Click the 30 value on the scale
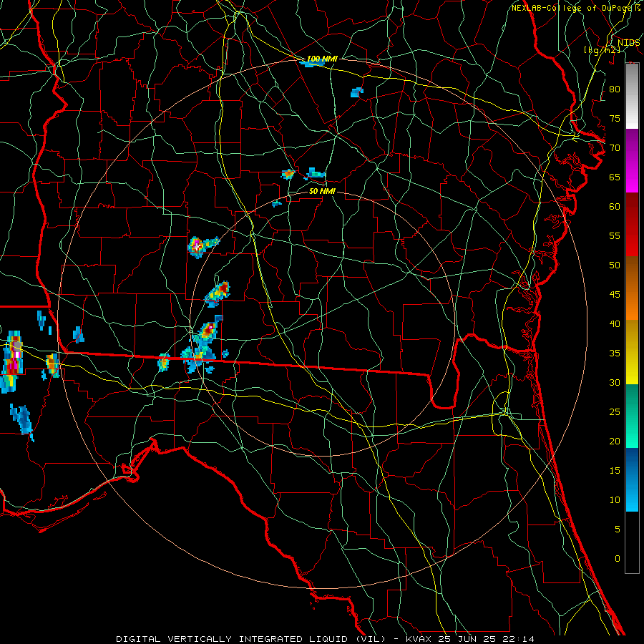 click(x=615, y=383)
